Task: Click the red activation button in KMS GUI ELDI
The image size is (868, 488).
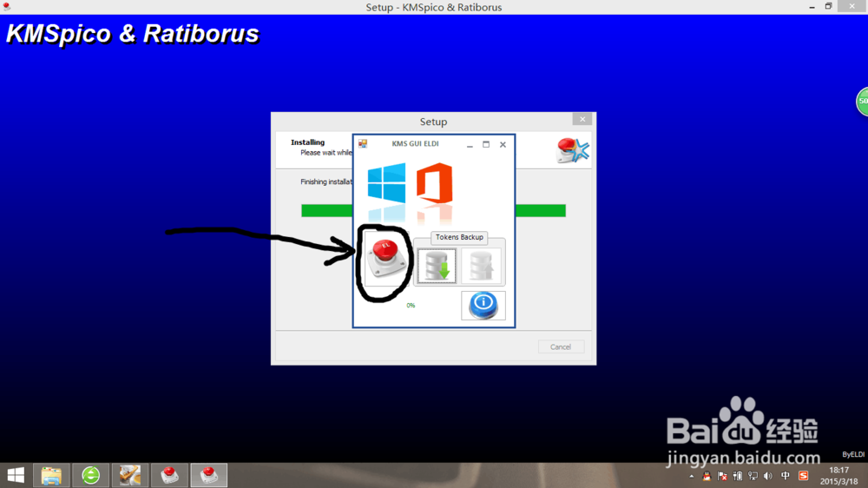Action: (386, 259)
